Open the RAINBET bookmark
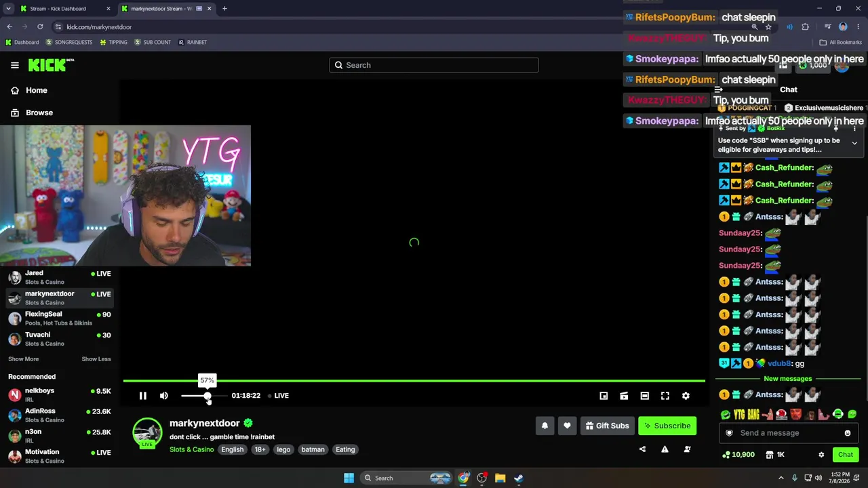Image resolution: width=868 pixels, height=488 pixels. click(193, 42)
